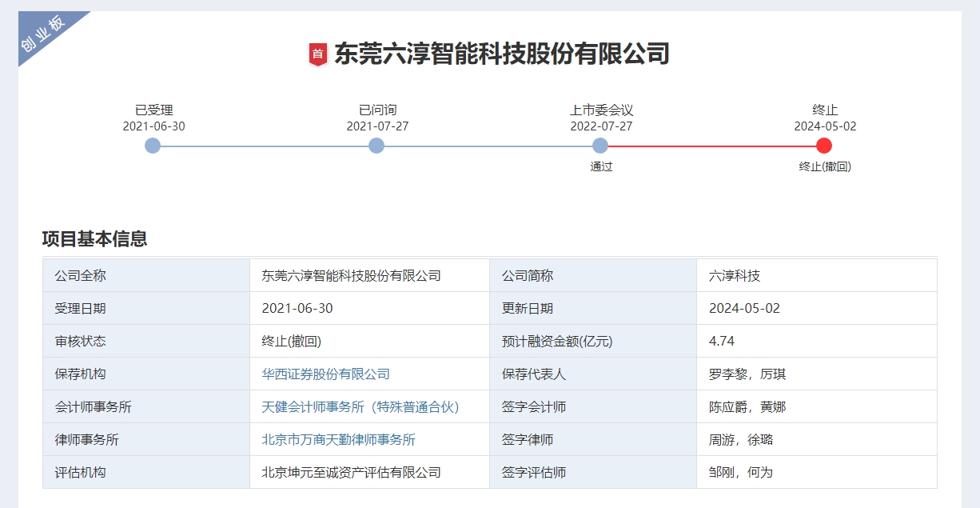Click the 保荐代表人 label cell

(x=593, y=374)
